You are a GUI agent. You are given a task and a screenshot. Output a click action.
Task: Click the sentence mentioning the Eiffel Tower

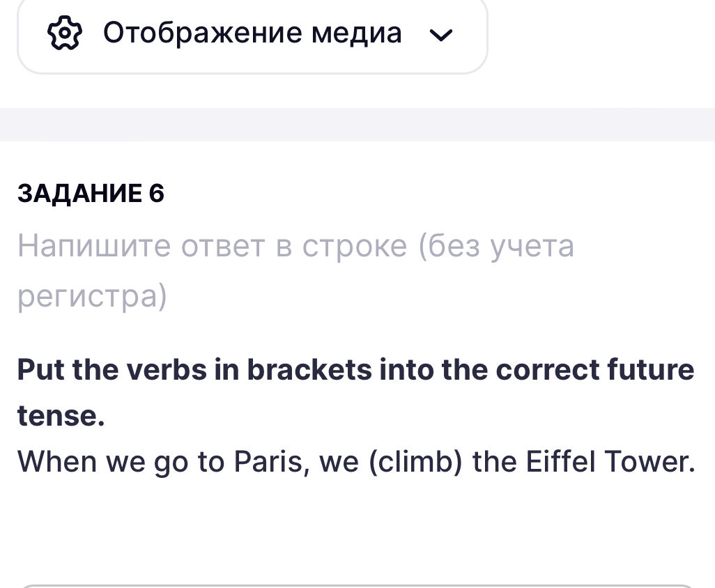[x=355, y=461]
